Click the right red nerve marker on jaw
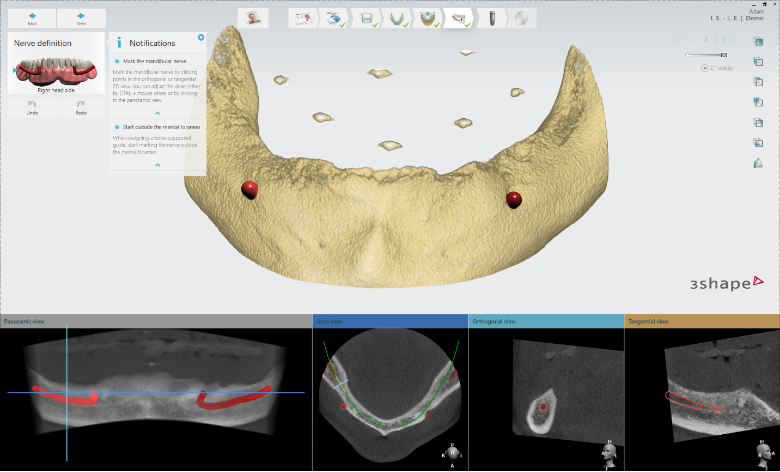The image size is (780, 472). 514,199
